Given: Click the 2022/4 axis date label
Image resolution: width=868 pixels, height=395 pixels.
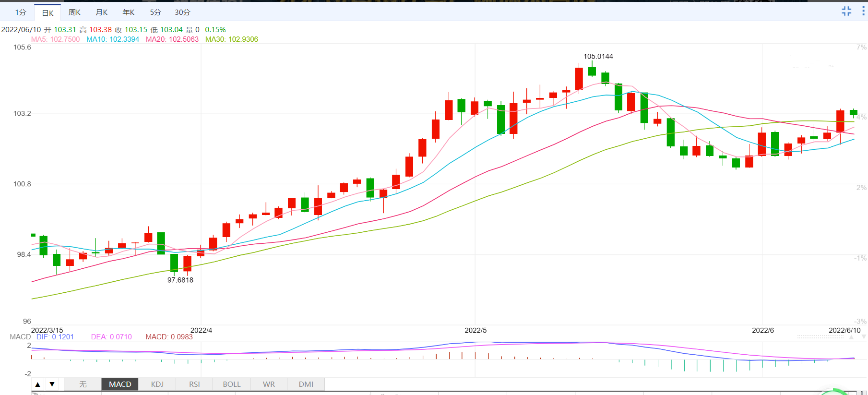Looking at the screenshot, I should [201, 330].
